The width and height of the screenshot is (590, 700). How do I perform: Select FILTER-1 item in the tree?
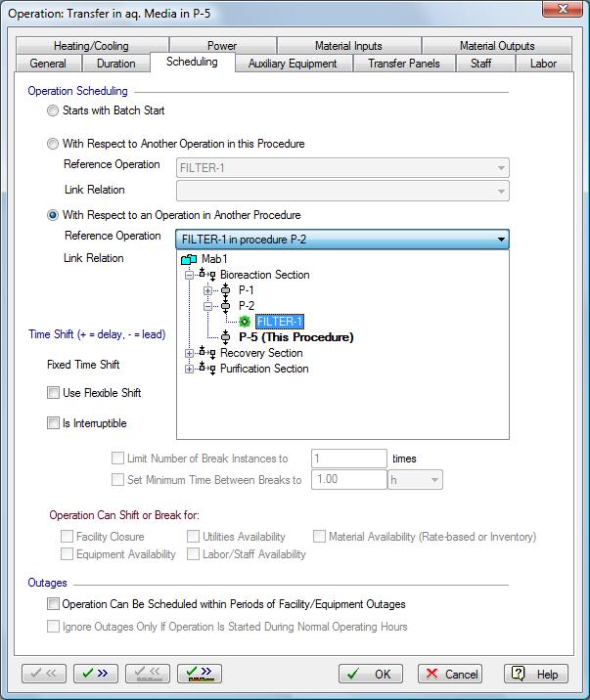point(280,322)
